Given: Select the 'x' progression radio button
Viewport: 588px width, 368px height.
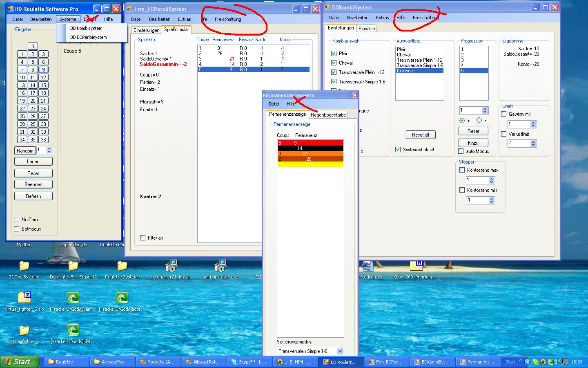Looking at the screenshot, I should [479, 120].
